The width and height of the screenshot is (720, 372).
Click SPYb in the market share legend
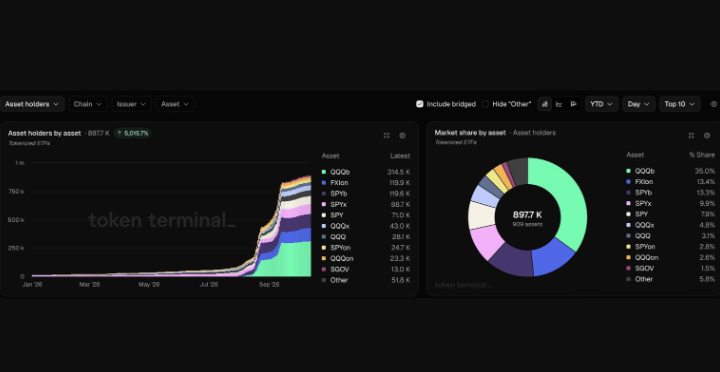click(x=643, y=193)
